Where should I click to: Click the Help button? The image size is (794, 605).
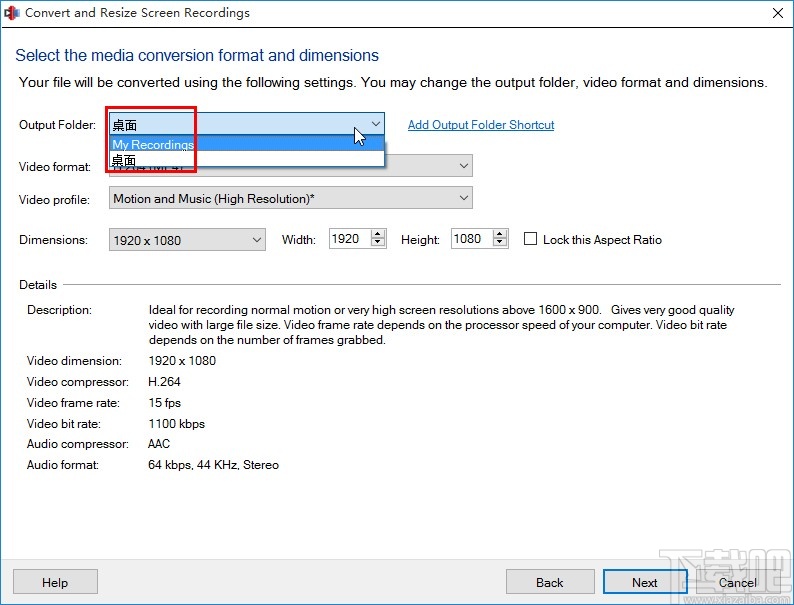point(55,582)
